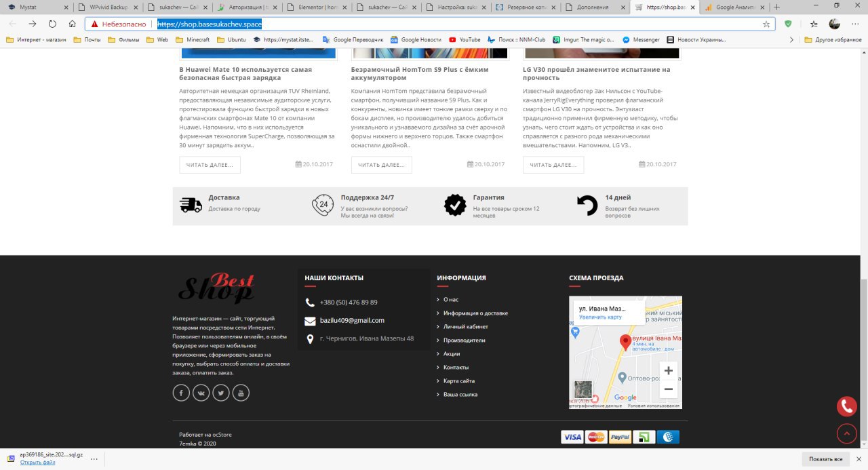Switch to the Авторизация tab
The width and height of the screenshot is (868, 470).
point(246,7)
